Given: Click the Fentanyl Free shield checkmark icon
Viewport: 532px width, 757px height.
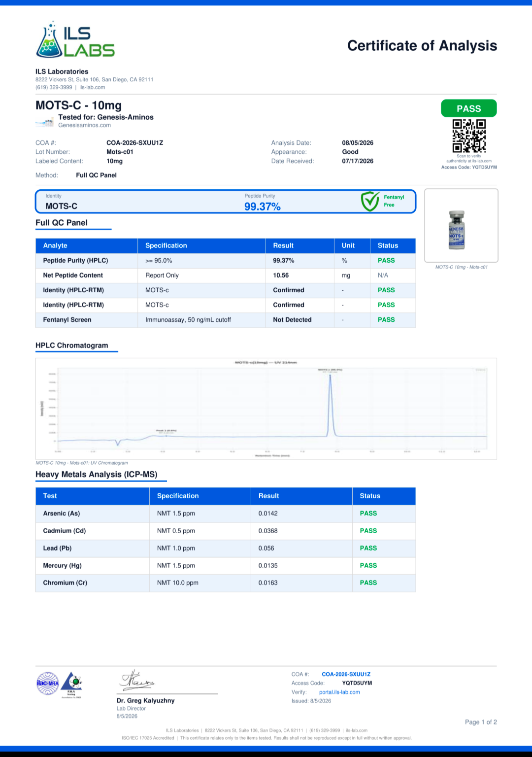Looking at the screenshot, I should tap(370, 201).
